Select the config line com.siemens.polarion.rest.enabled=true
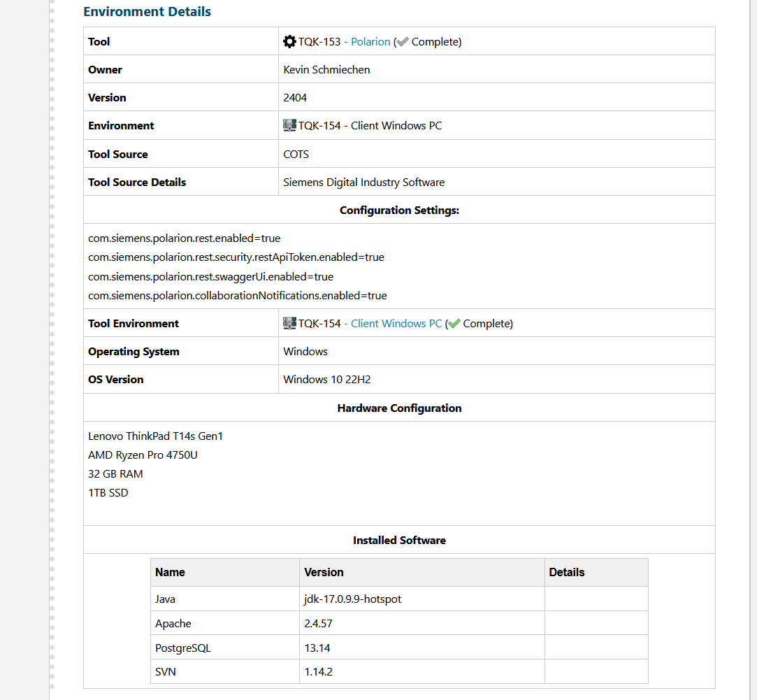This screenshot has height=700, width=757. click(184, 238)
